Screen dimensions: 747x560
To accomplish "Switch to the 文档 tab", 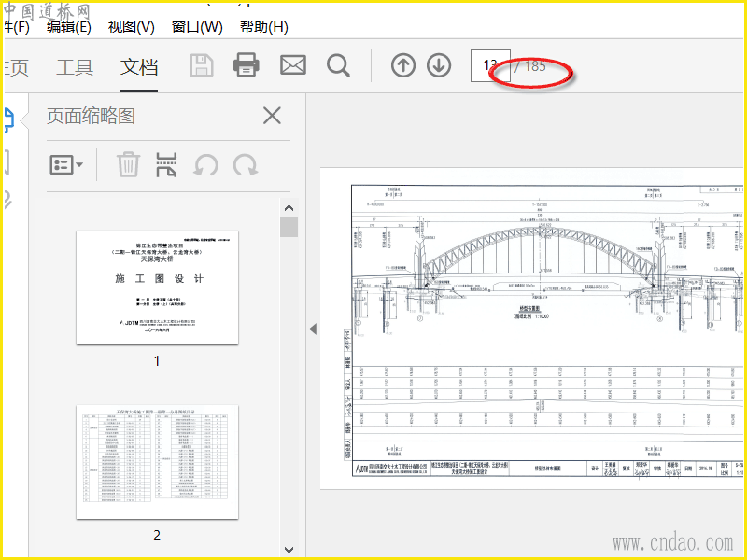I will [x=139, y=67].
